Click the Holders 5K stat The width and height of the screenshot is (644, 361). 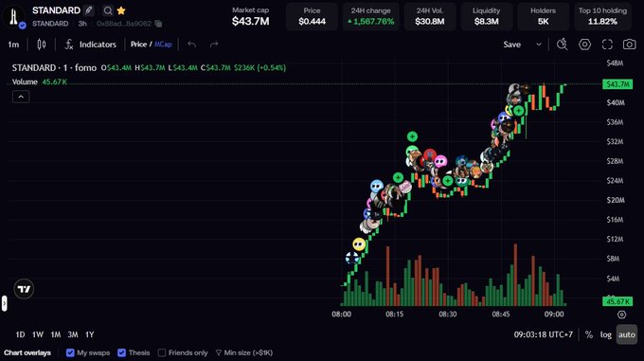543,16
